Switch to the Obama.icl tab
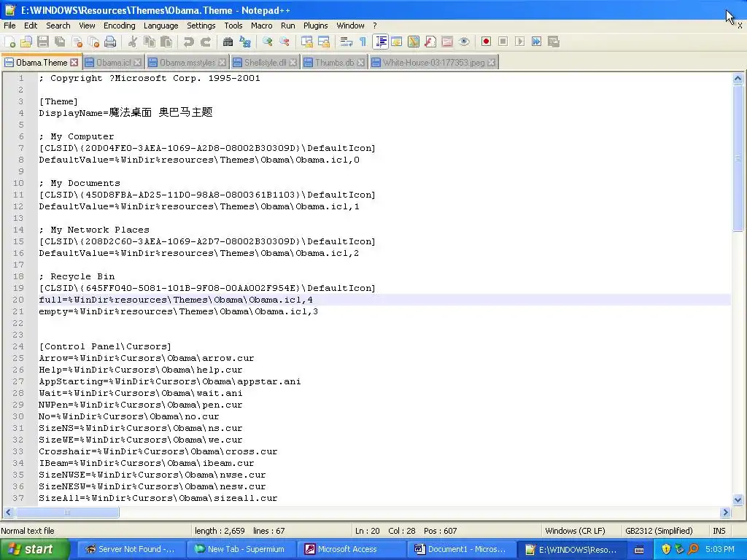Viewport: 747px width, 560px height. (x=113, y=63)
